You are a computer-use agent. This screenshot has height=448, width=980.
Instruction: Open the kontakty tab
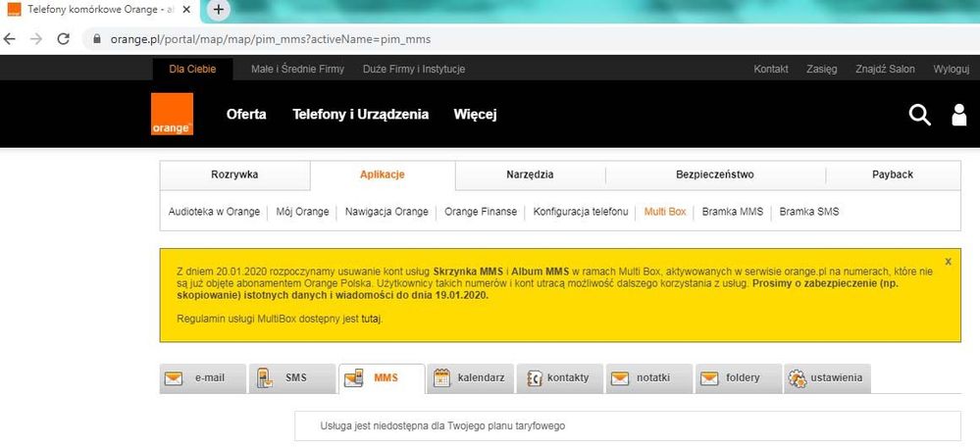click(x=560, y=378)
